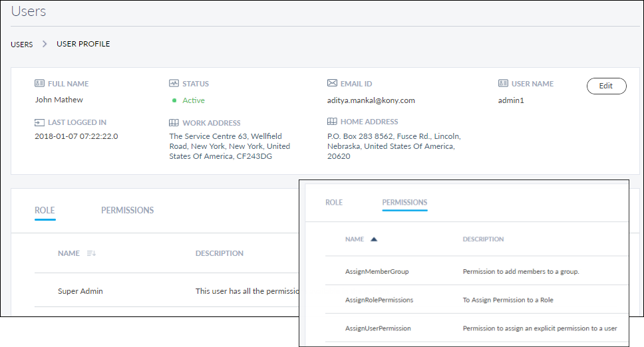Sort roles using the Name sort icon
This screenshot has width=644, height=347.
pyautogui.click(x=92, y=253)
